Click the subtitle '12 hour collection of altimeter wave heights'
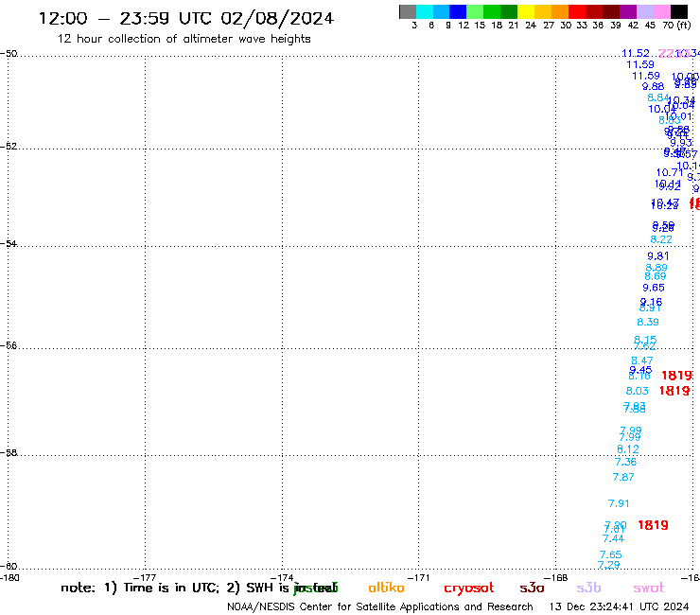This screenshot has width=700, height=615. 184,39
